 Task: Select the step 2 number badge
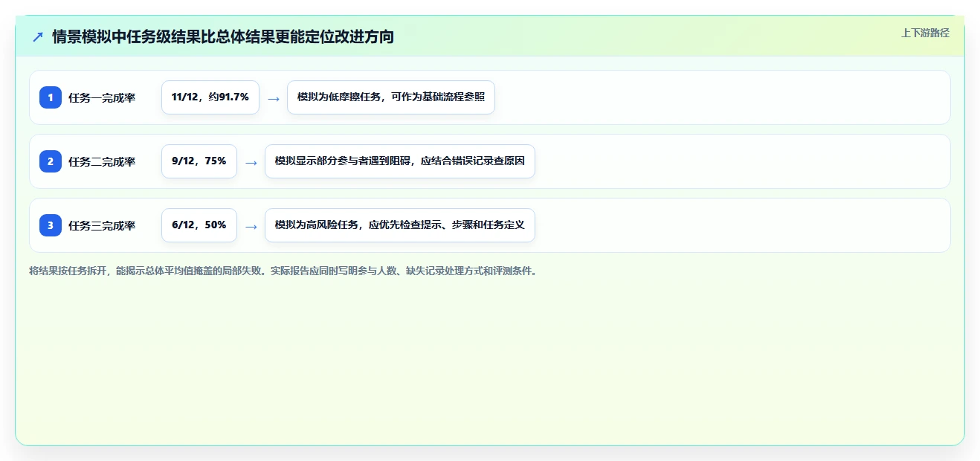click(51, 161)
